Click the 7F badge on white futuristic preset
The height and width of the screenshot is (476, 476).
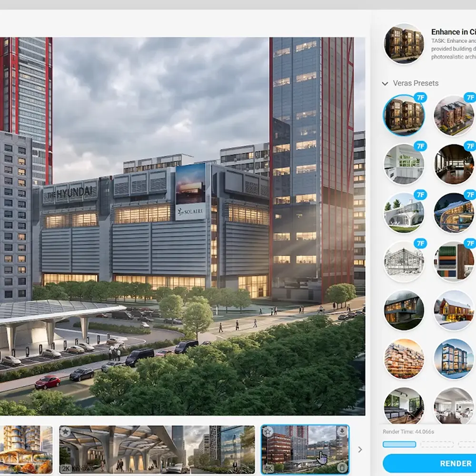click(420, 195)
